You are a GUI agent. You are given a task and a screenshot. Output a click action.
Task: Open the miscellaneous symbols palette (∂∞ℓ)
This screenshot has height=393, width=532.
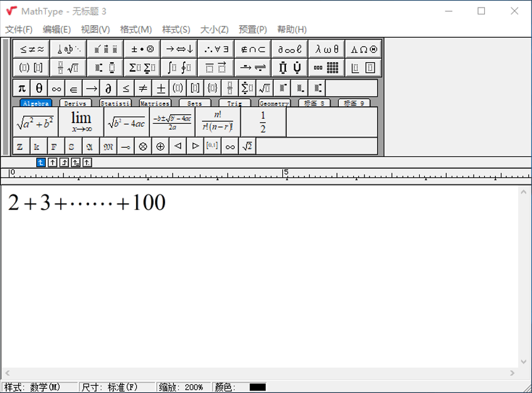click(x=290, y=49)
